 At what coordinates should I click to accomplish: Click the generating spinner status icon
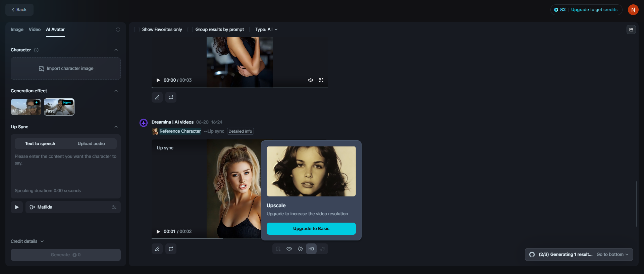532,255
